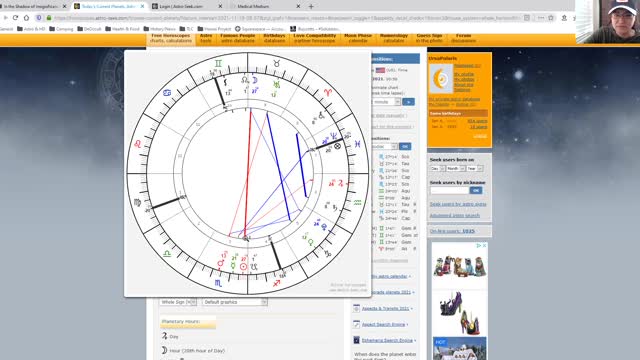Open the Aspect Search Engine link
The width and height of the screenshot is (640, 360).
[383, 324]
